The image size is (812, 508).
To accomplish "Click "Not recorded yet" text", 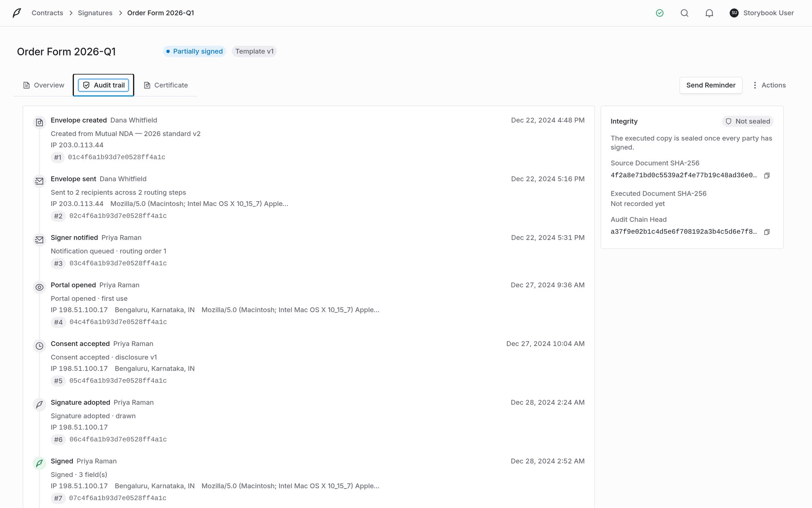I will 638,204.
